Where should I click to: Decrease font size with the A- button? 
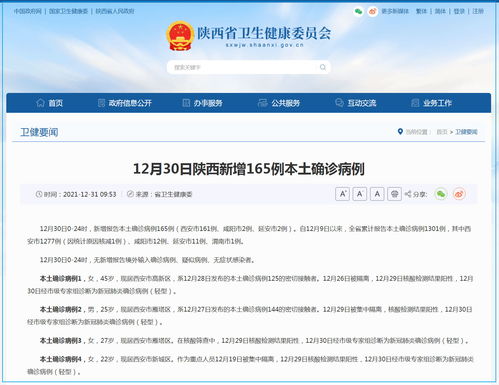point(360,194)
